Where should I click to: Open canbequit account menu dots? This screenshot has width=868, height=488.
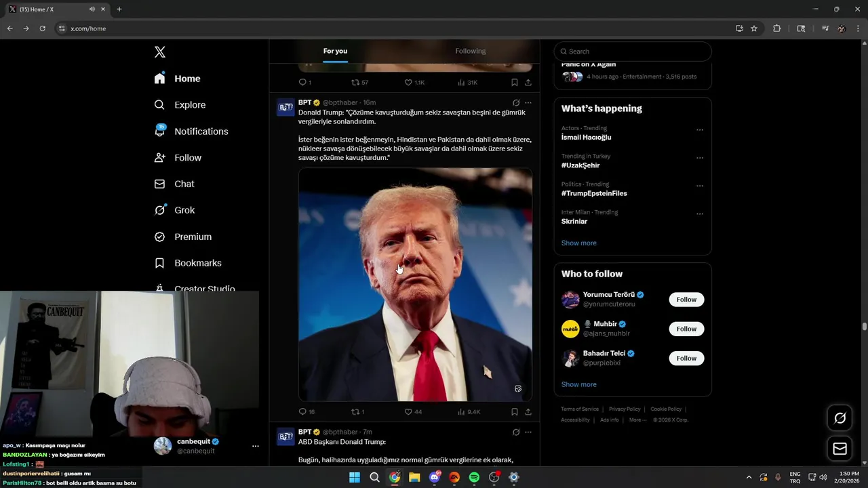coord(256,446)
